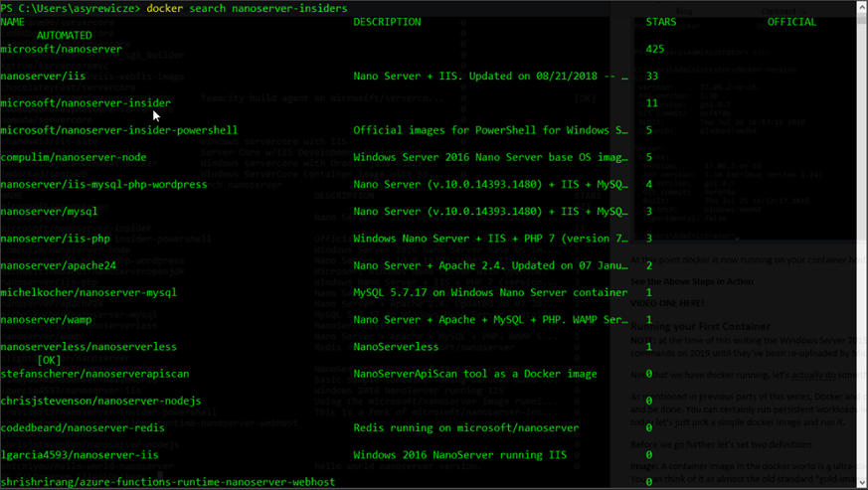The width and height of the screenshot is (868, 490).
Task: Click michelkocher/nanoserver-mysql image name
Action: (x=88, y=293)
